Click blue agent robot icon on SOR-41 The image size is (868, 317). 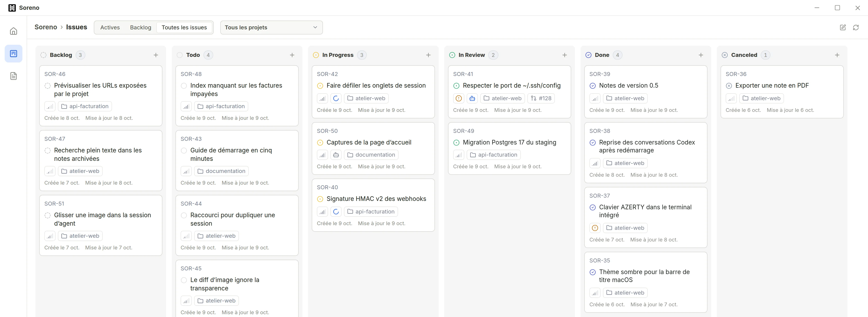coord(472,98)
